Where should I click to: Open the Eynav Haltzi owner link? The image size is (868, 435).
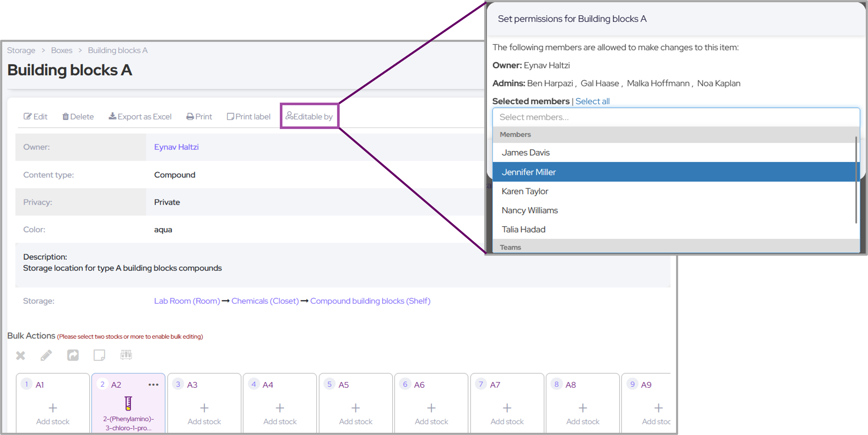pyautogui.click(x=176, y=147)
